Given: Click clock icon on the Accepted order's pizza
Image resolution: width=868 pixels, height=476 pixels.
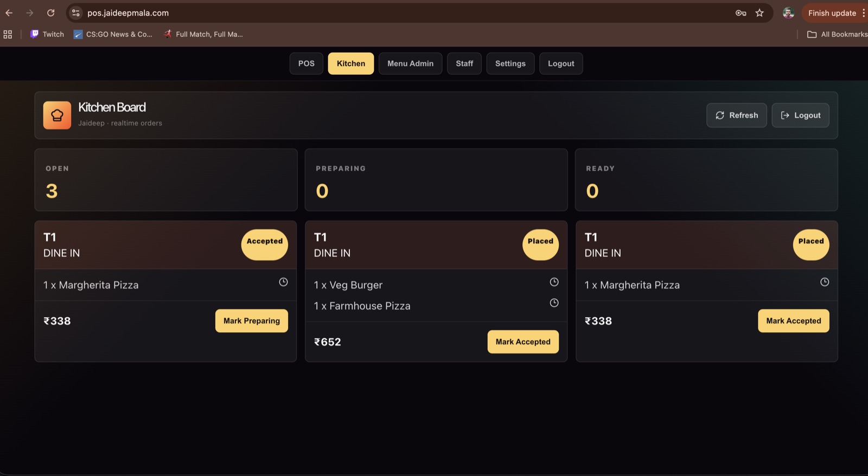Looking at the screenshot, I should [283, 282].
